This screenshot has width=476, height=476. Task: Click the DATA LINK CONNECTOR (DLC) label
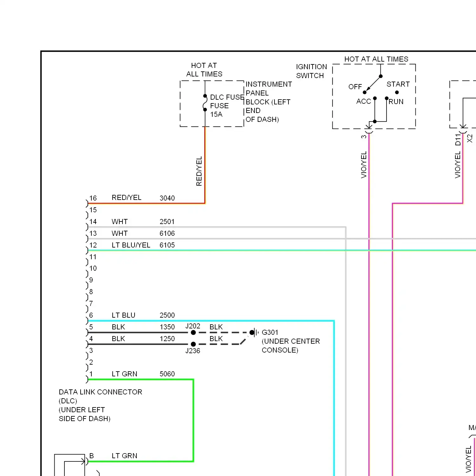[x=100, y=396]
